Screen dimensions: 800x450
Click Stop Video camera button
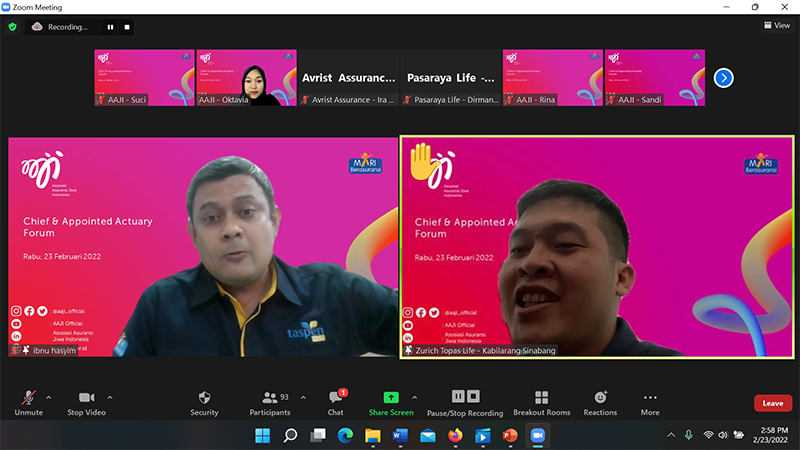click(86, 403)
